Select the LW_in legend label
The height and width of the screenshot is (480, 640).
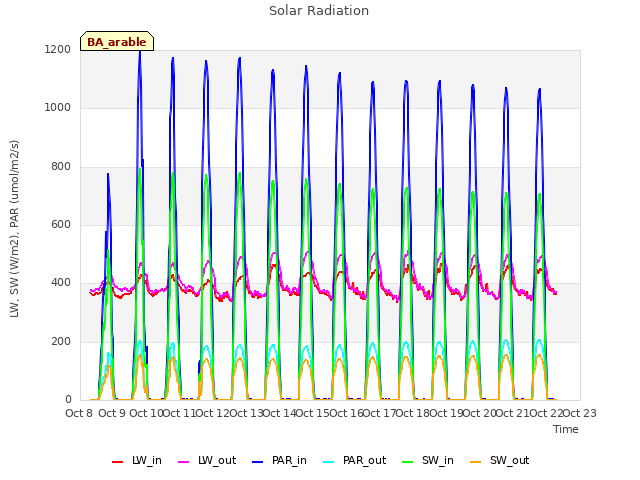click(x=147, y=460)
